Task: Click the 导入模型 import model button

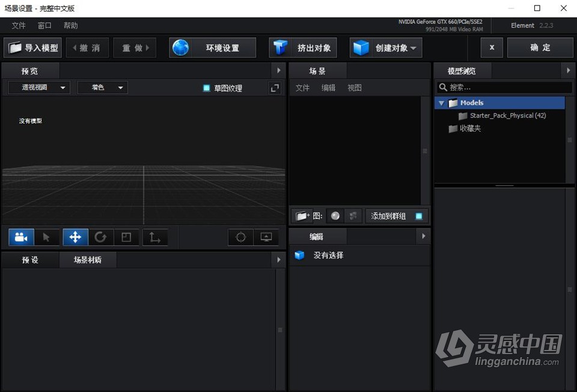Action: pyautogui.click(x=32, y=47)
